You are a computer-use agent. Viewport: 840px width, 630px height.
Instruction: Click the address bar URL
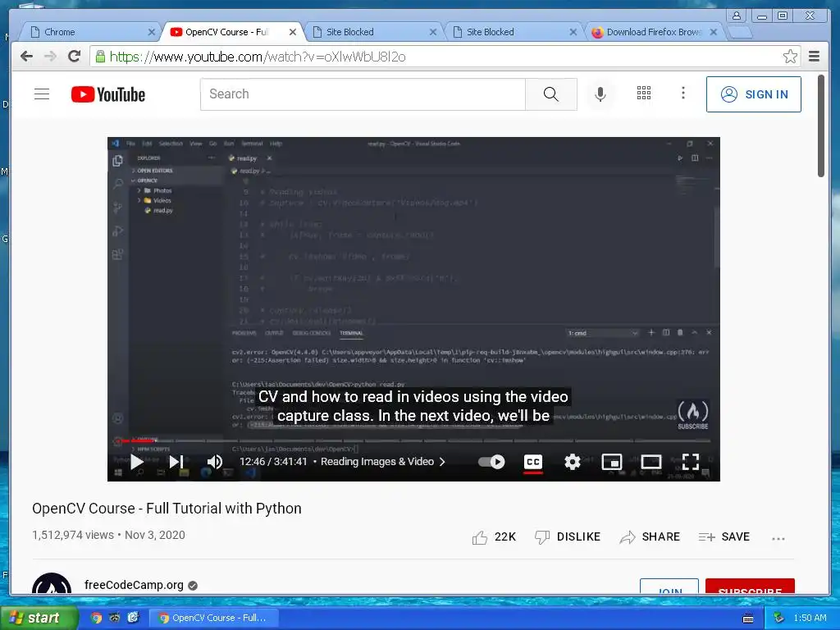pos(258,57)
